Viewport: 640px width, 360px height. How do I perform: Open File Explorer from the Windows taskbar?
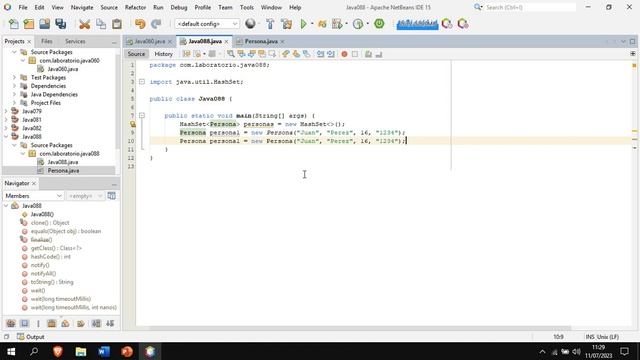click(x=81, y=351)
